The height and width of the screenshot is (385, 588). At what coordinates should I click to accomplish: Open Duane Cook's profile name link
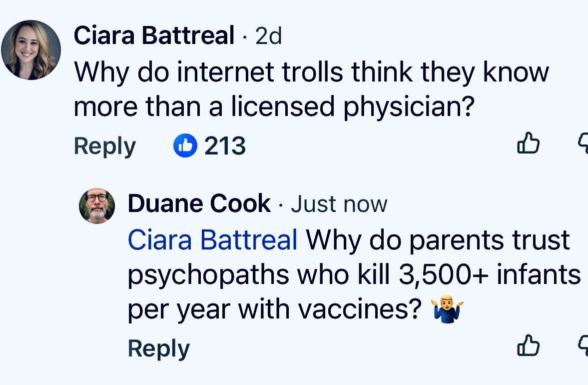pyautogui.click(x=199, y=204)
